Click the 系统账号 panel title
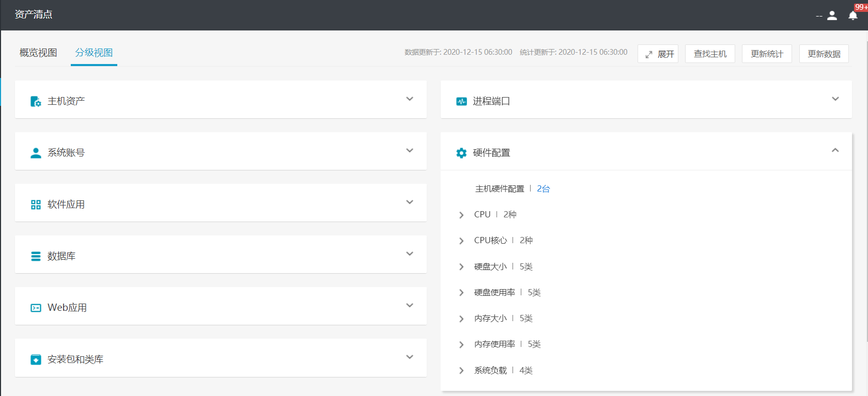The width and height of the screenshot is (868, 396). (66, 153)
